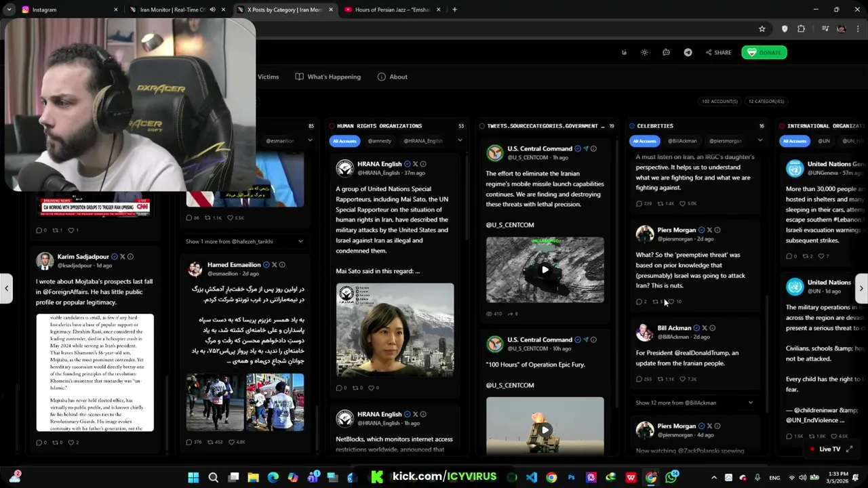Open the @U_S_CENTCOM mention link under Epic Fury
This screenshot has height=488, width=868.
[510, 385]
